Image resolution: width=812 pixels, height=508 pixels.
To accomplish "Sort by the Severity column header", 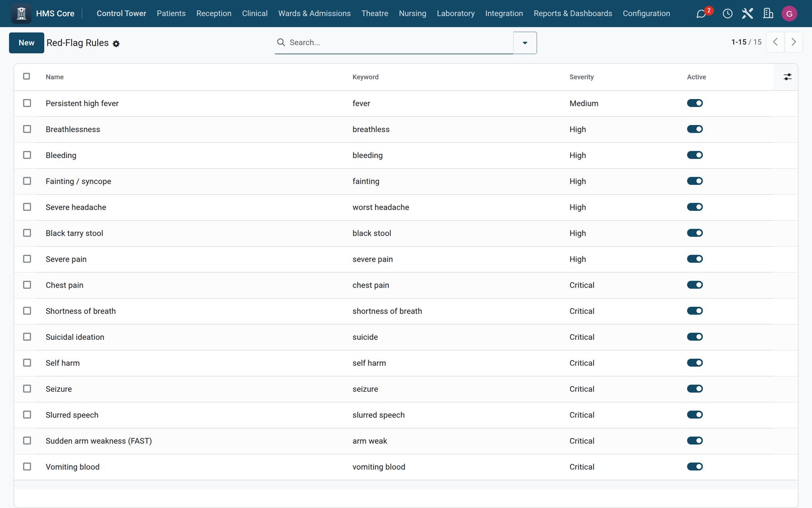I will [581, 77].
